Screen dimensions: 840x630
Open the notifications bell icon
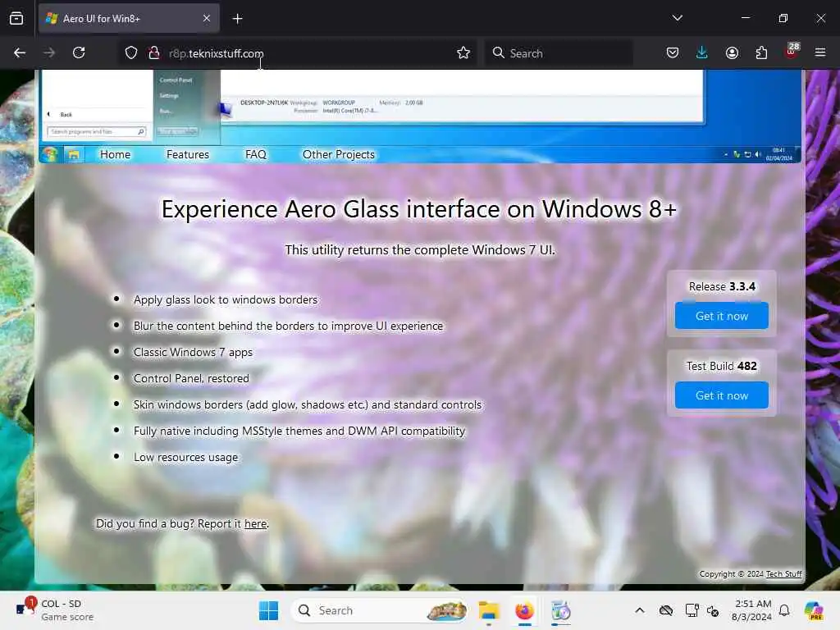[x=784, y=610]
